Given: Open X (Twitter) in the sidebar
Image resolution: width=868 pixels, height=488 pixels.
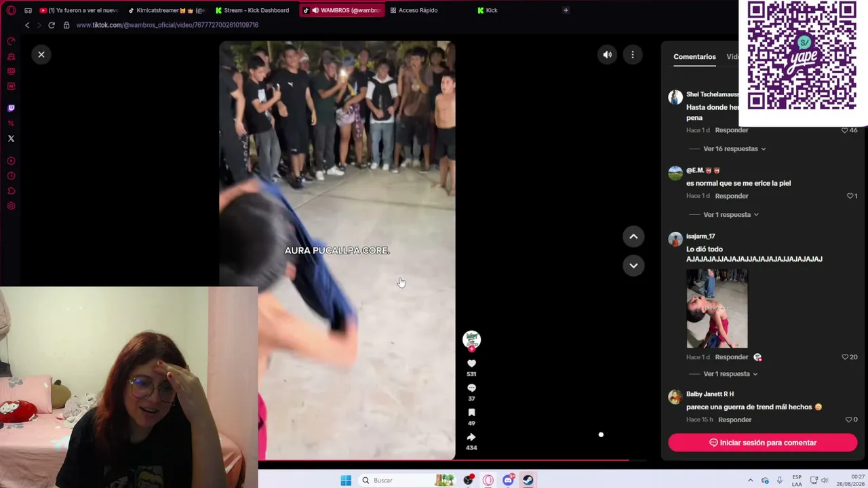Looking at the screenshot, I should pyautogui.click(x=11, y=138).
